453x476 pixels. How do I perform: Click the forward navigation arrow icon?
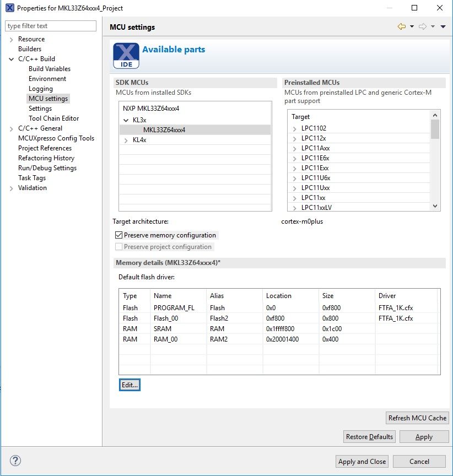[423, 26]
